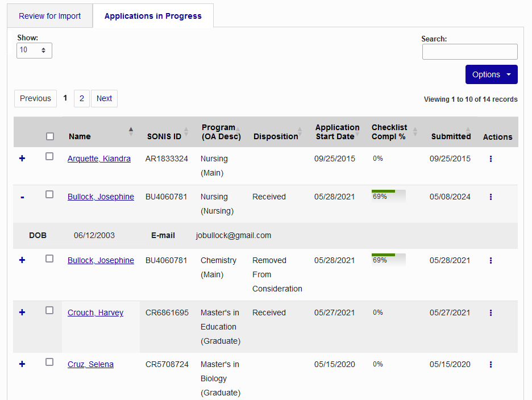The width and height of the screenshot is (532, 400).
Task: Open the Options dropdown menu
Action: pos(491,74)
